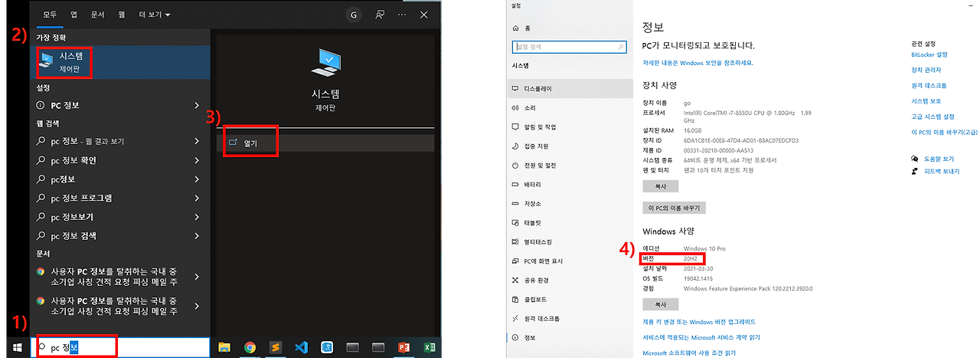Open 장치 관리자 related link
Screen dimensions: 980x358
pos(926,70)
